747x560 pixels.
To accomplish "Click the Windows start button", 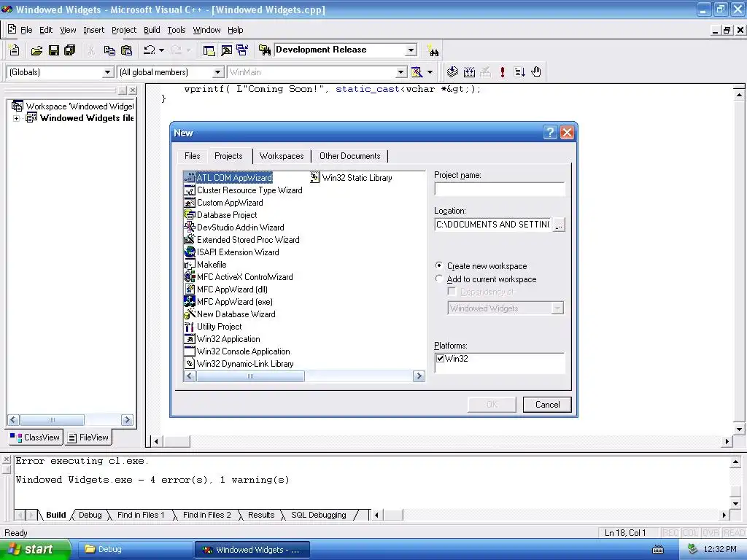I will [x=34, y=549].
